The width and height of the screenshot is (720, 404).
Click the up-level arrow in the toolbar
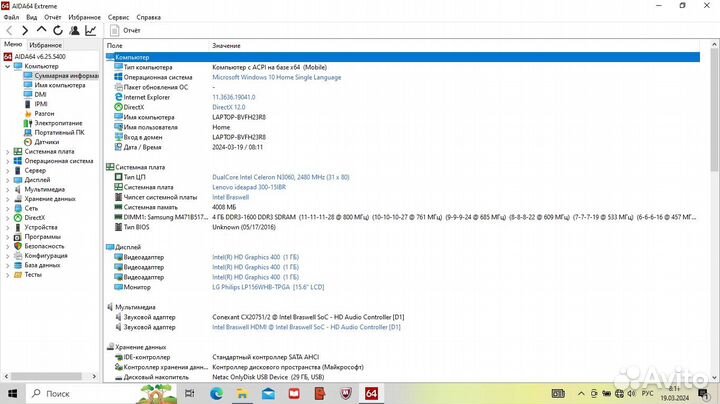[41, 30]
